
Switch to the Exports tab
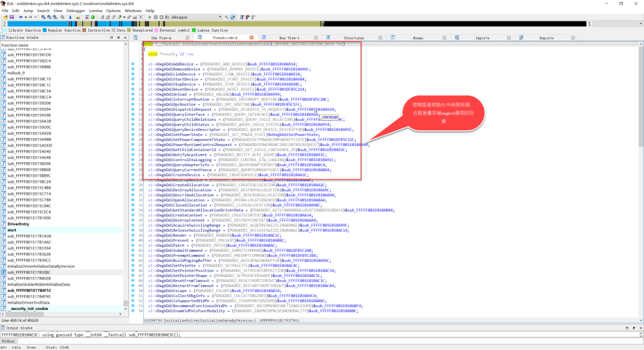547,38
